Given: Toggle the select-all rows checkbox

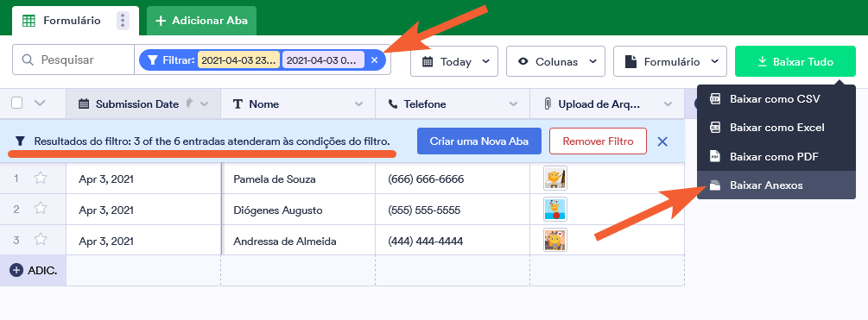Looking at the screenshot, I should point(17,104).
